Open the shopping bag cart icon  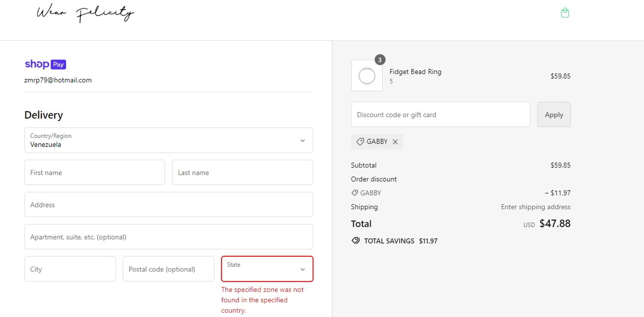[565, 13]
